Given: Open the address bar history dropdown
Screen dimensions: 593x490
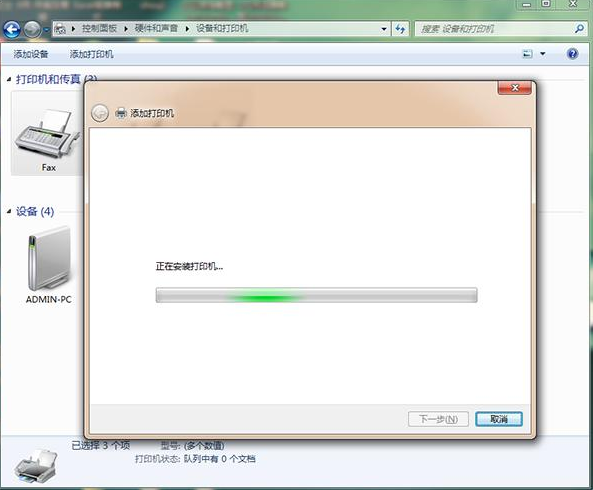Looking at the screenshot, I should click(x=383, y=29).
